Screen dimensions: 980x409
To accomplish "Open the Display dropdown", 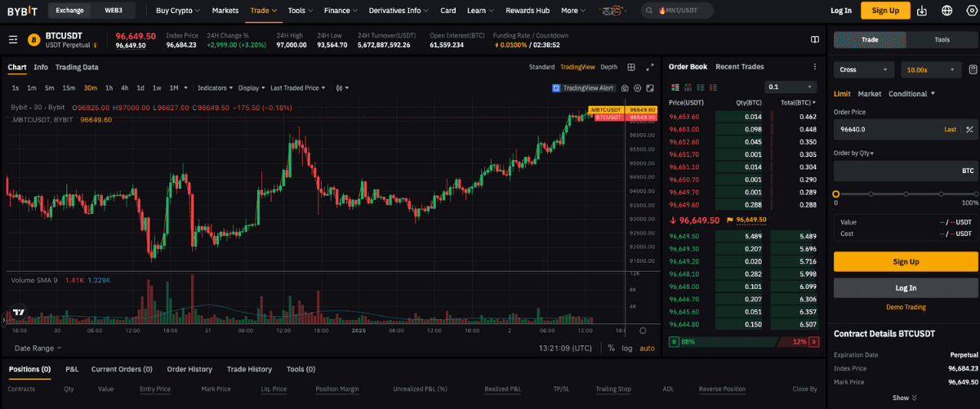I will [x=252, y=87].
